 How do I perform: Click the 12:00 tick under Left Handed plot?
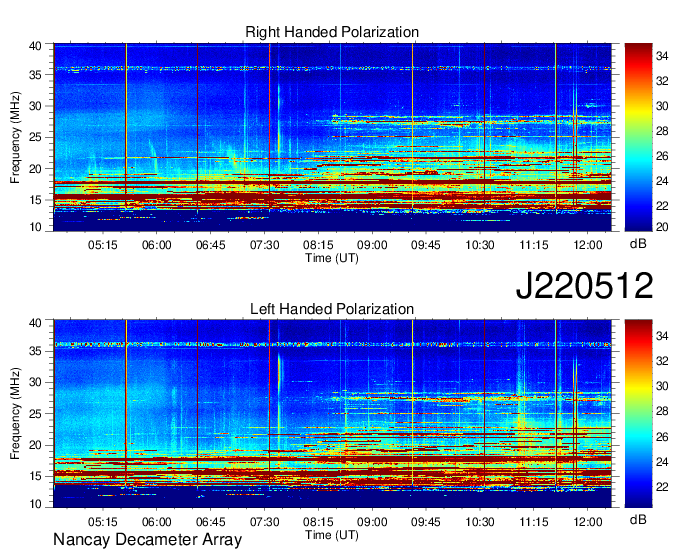point(588,522)
